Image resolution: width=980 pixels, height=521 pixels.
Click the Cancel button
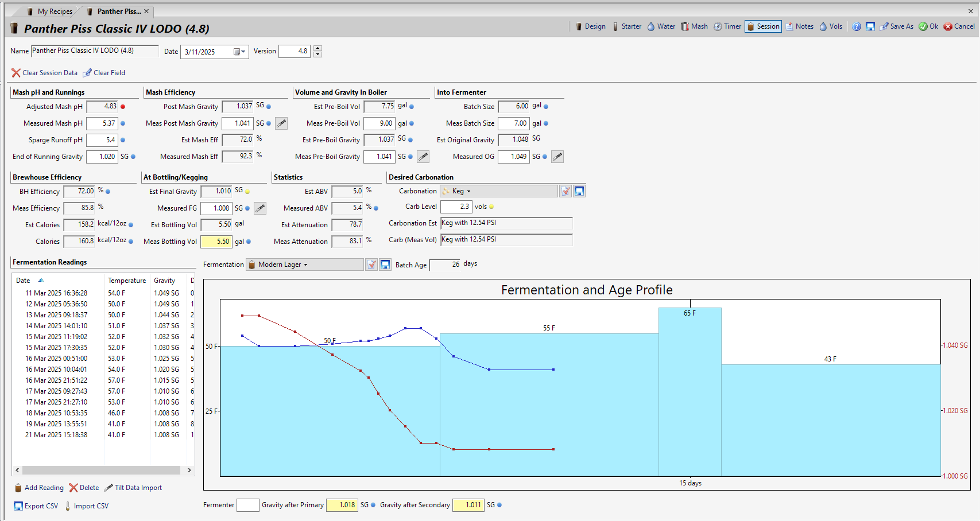959,26
